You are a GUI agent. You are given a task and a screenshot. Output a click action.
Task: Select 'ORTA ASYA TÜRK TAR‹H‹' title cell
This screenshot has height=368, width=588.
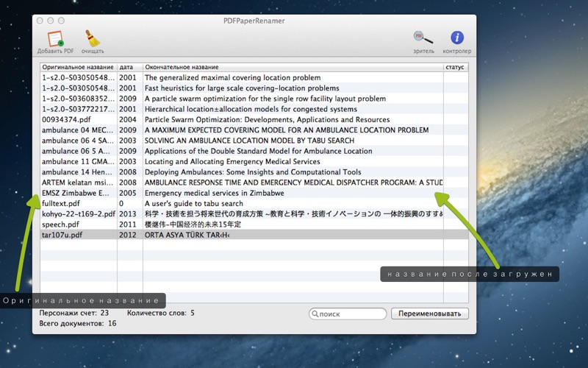click(187, 236)
